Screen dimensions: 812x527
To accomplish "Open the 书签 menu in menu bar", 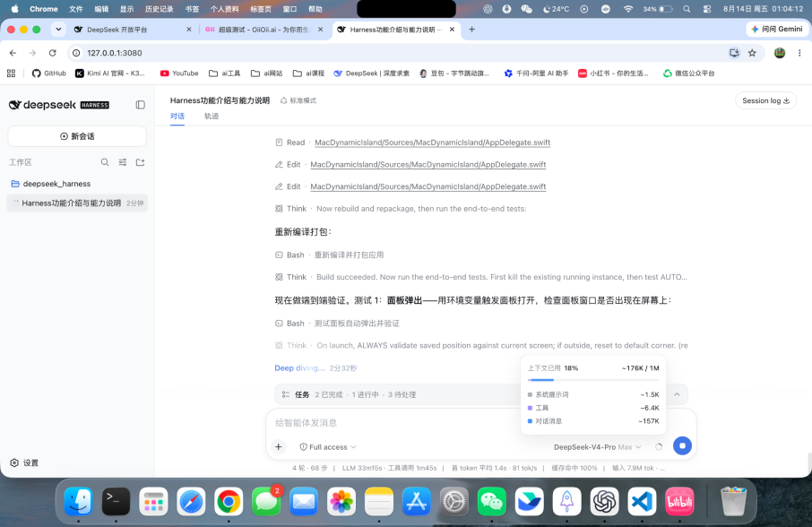I will click(192, 9).
